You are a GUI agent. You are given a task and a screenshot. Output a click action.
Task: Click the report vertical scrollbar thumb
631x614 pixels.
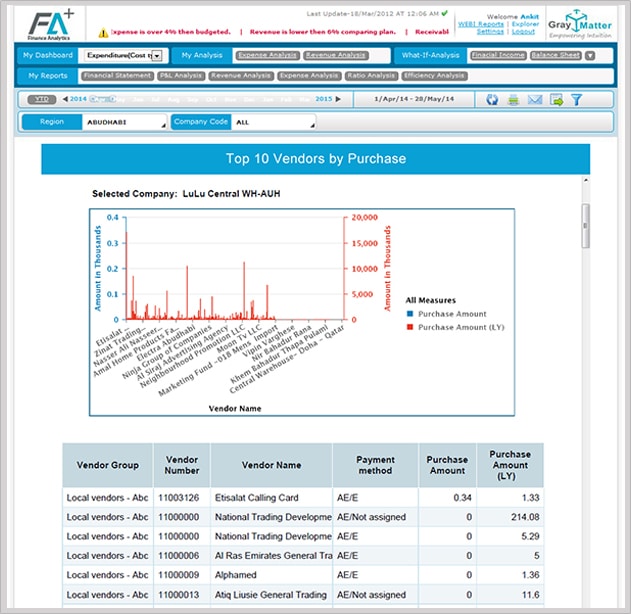point(586,226)
